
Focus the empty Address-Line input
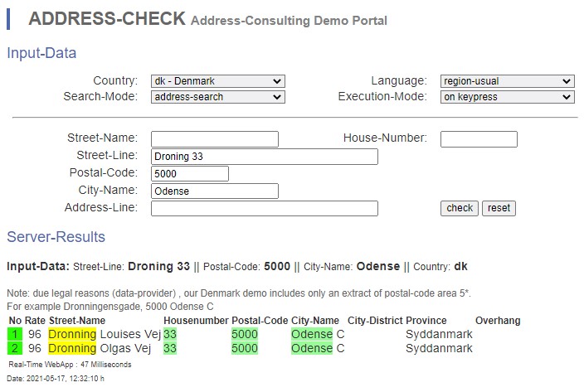pyautogui.click(x=265, y=209)
